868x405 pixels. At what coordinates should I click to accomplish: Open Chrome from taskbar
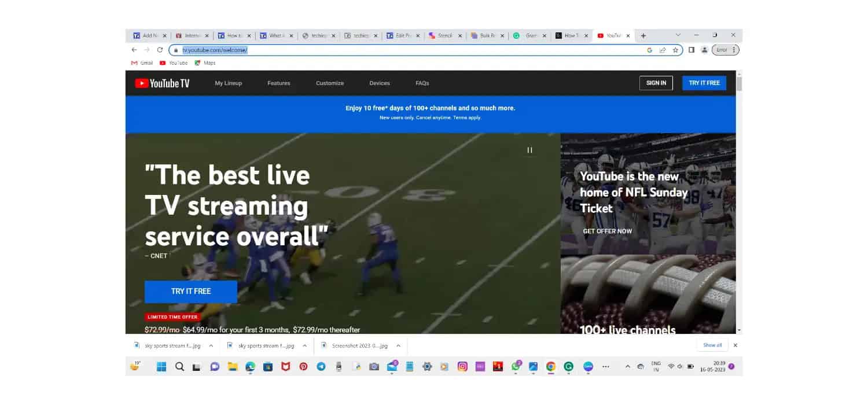[551, 366]
